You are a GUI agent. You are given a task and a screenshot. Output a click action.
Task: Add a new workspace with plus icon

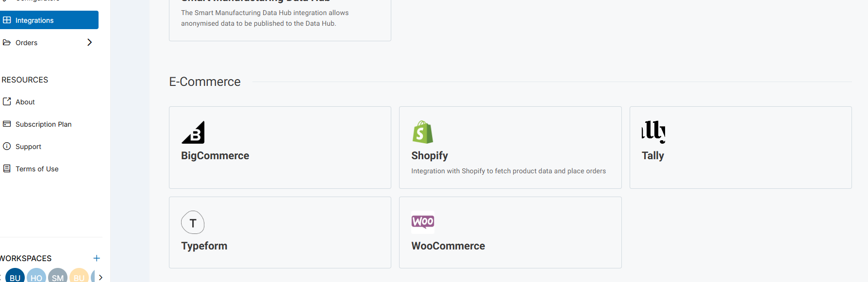[97, 258]
